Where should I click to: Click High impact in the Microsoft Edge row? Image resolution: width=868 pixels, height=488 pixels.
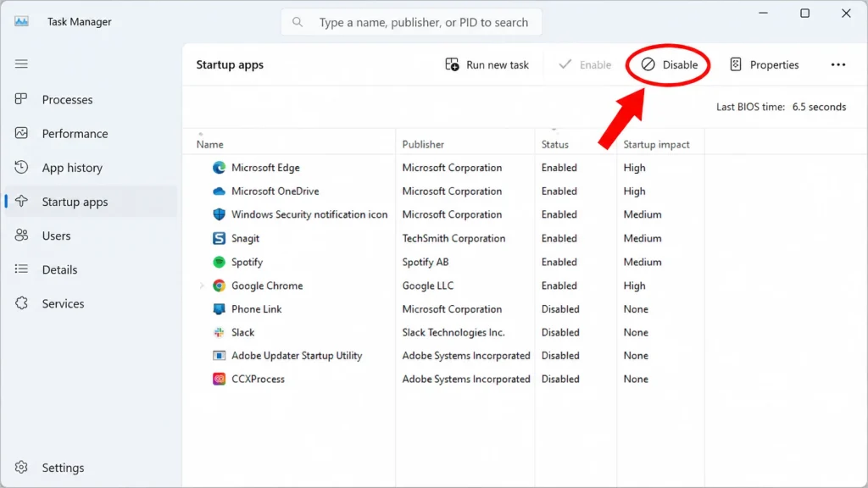[634, 168]
